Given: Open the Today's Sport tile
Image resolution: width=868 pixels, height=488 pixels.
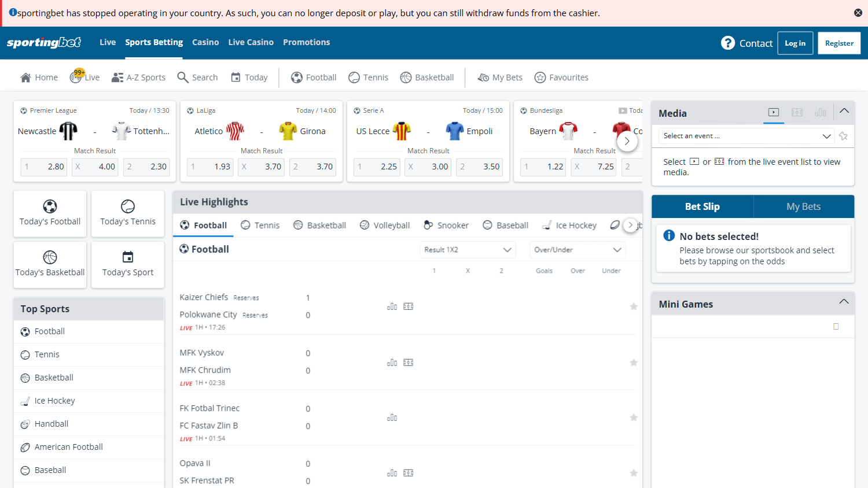Looking at the screenshot, I should pos(128,265).
